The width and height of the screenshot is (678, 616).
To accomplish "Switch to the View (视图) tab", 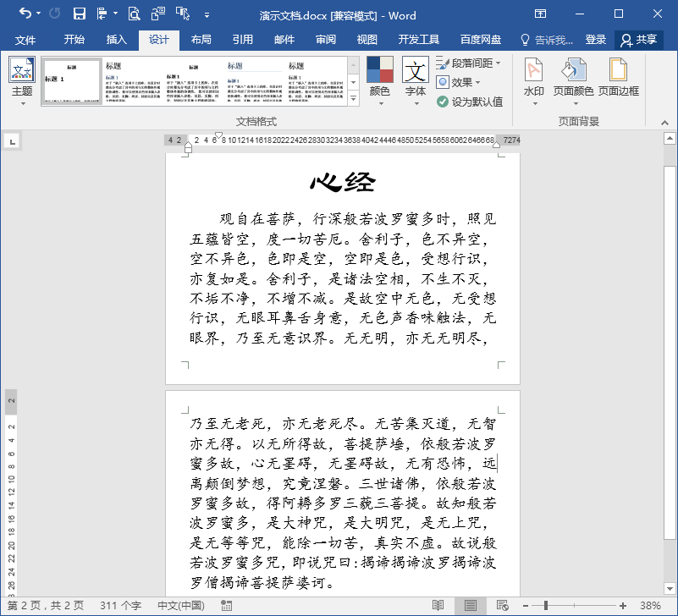I will pos(367,41).
